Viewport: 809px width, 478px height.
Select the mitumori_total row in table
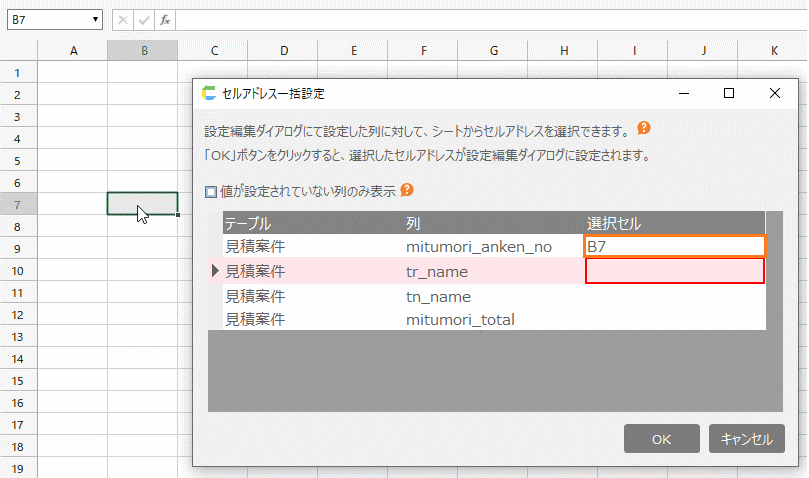(x=460, y=320)
